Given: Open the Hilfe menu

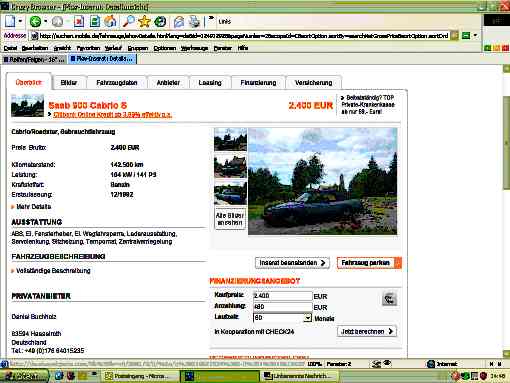Looking at the screenshot, I should tap(243, 48).
